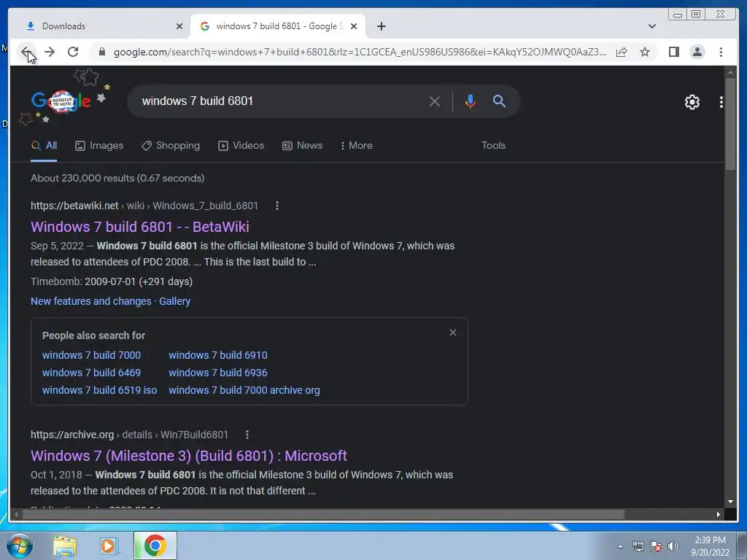The height and width of the screenshot is (560, 747).
Task: Open Google apps dots menu
Action: pyautogui.click(x=721, y=102)
